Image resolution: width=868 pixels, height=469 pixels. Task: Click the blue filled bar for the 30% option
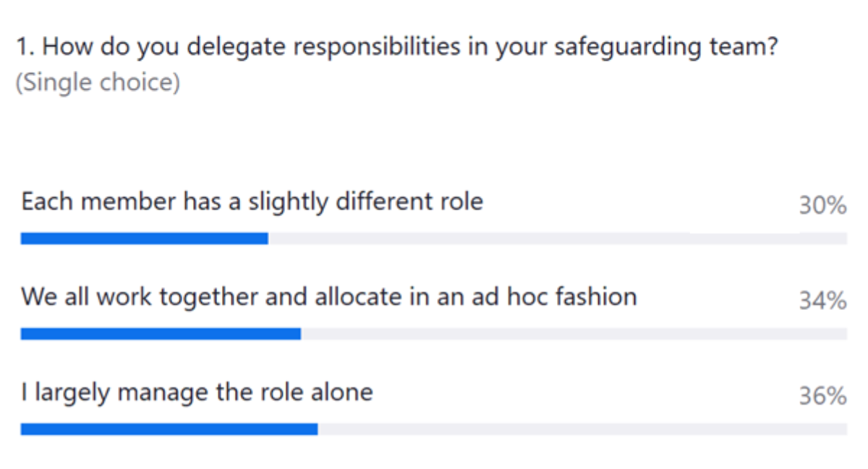point(145,238)
